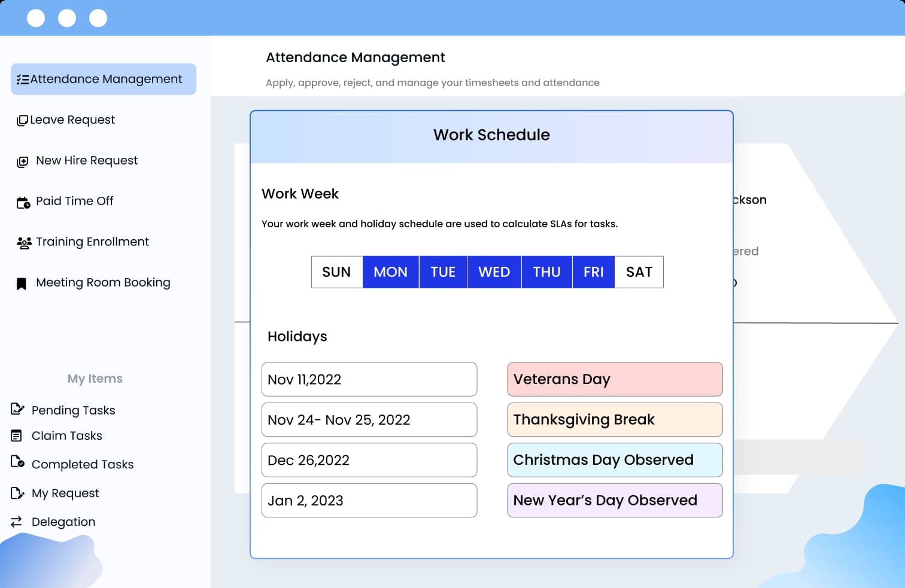Click the Dec 26,2022 date field
Viewport: 905px width, 588px height.
369,460
